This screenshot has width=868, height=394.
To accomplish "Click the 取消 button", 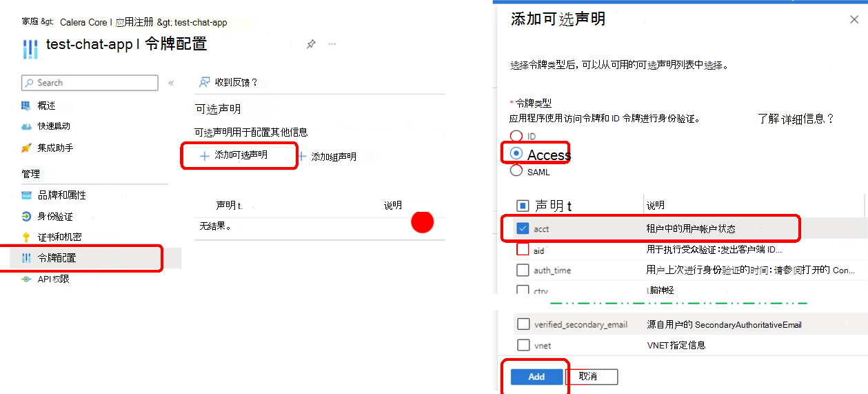I will [592, 377].
